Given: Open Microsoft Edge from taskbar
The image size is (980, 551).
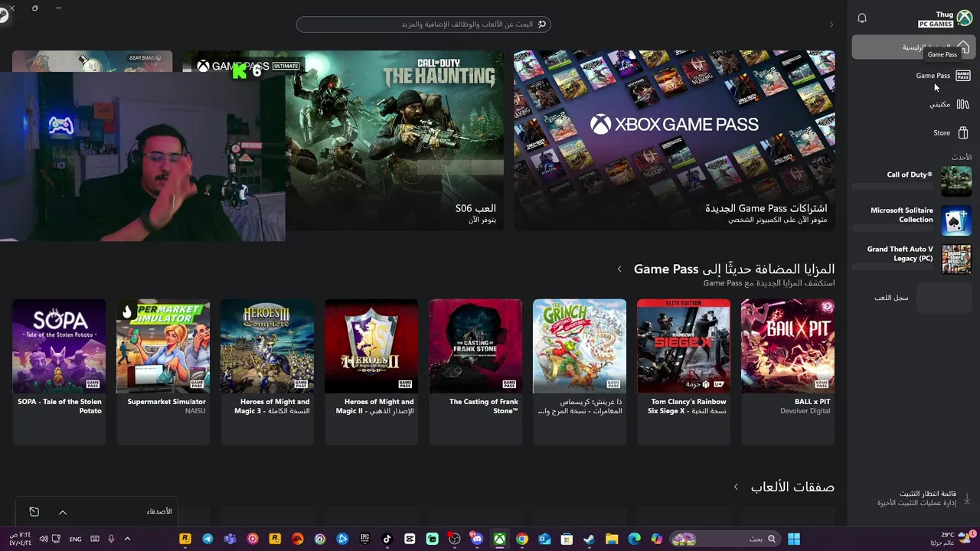Looking at the screenshot, I should click(x=634, y=539).
